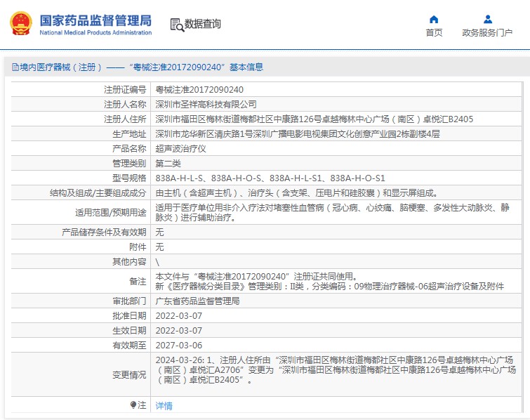Open 政务服务门户 text link
The height and width of the screenshot is (420, 530).
coord(487,33)
